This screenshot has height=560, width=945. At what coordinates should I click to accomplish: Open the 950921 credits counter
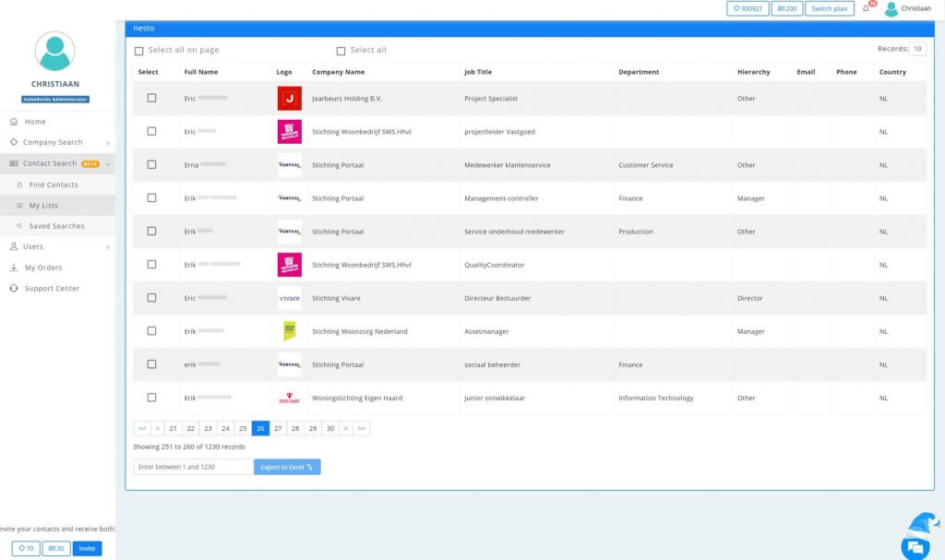tap(748, 9)
